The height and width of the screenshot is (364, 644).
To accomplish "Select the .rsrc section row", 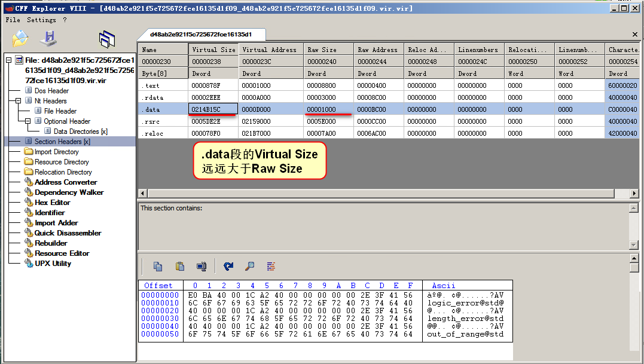I will [389, 121].
